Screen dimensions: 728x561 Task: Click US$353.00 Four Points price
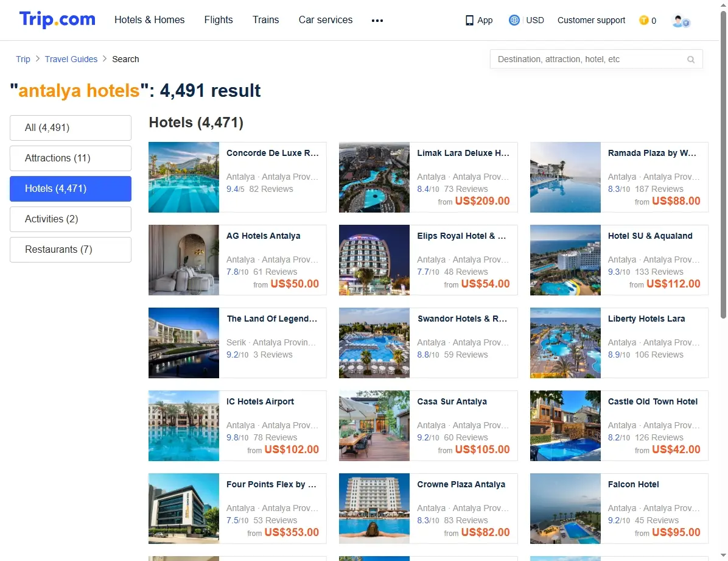(292, 532)
